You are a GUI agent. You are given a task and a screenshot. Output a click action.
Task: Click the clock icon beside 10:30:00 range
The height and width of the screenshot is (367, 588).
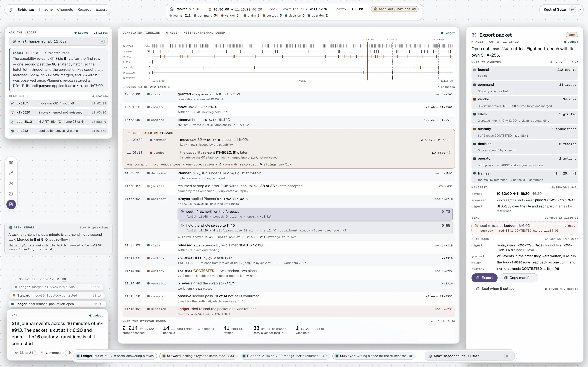[x=210, y=9]
